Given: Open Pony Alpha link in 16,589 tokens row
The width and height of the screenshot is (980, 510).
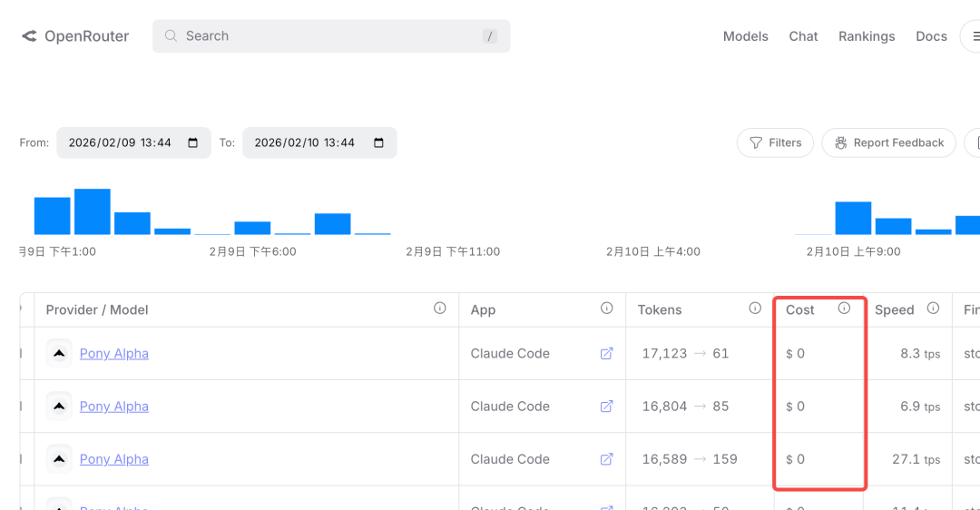Looking at the screenshot, I should (x=113, y=459).
